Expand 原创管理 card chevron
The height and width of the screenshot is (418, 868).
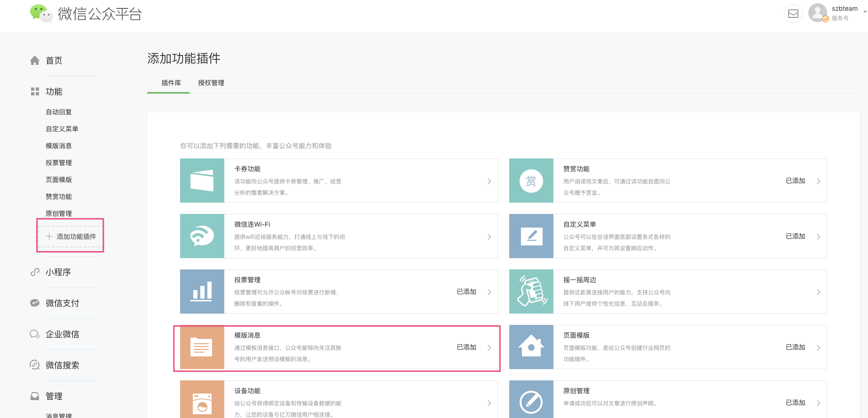point(818,403)
